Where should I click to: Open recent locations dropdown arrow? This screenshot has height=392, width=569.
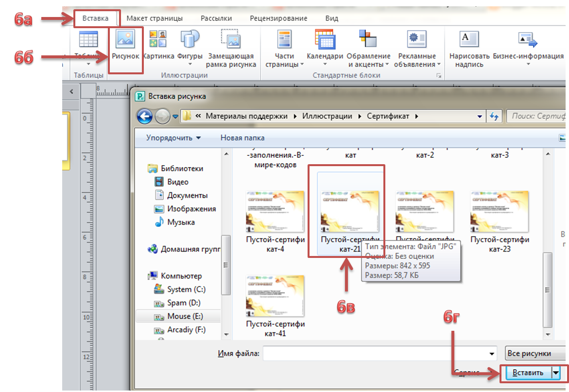click(175, 117)
